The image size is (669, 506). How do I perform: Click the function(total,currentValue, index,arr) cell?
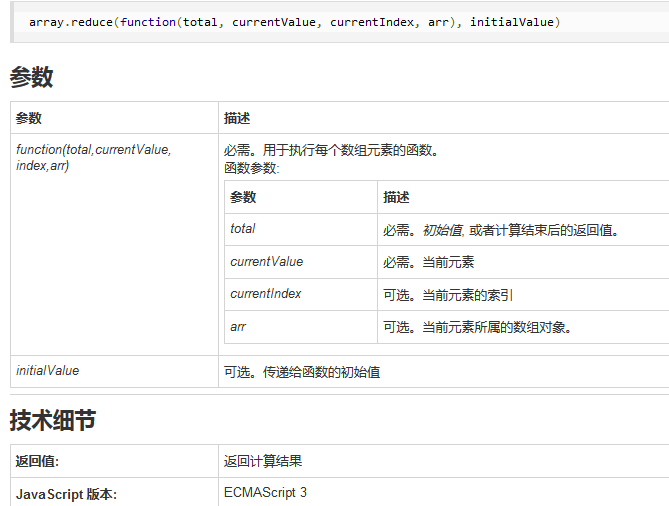[114, 244]
